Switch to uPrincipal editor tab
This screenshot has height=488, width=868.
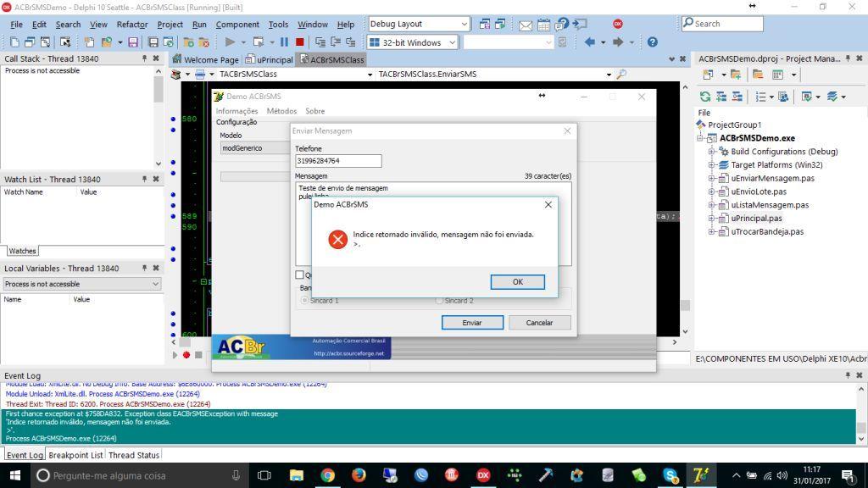(x=269, y=59)
